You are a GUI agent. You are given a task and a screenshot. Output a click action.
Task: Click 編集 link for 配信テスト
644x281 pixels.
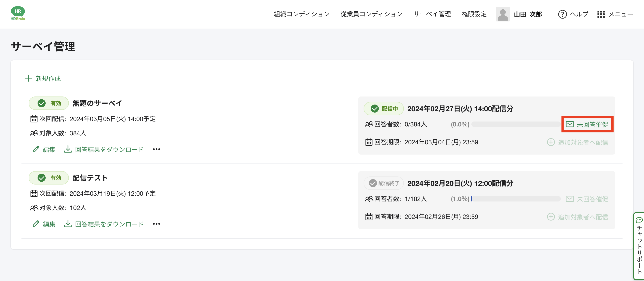pos(49,224)
